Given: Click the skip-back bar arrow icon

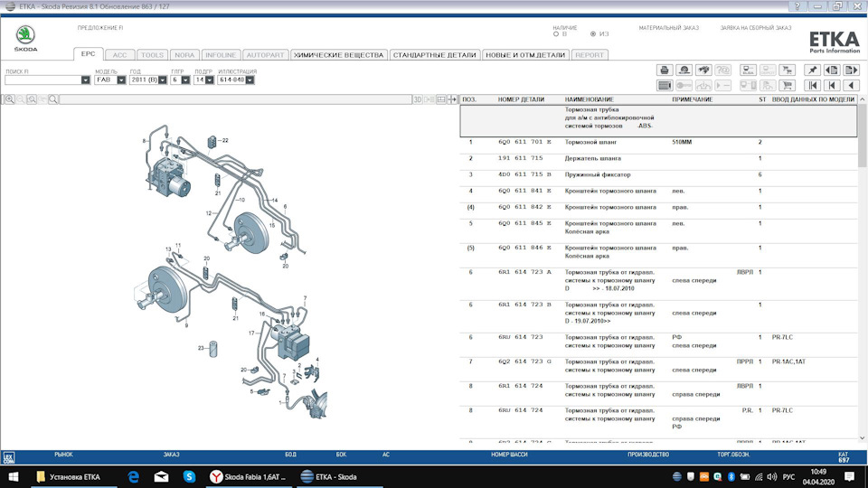Looking at the screenshot, I should [x=832, y=85].
